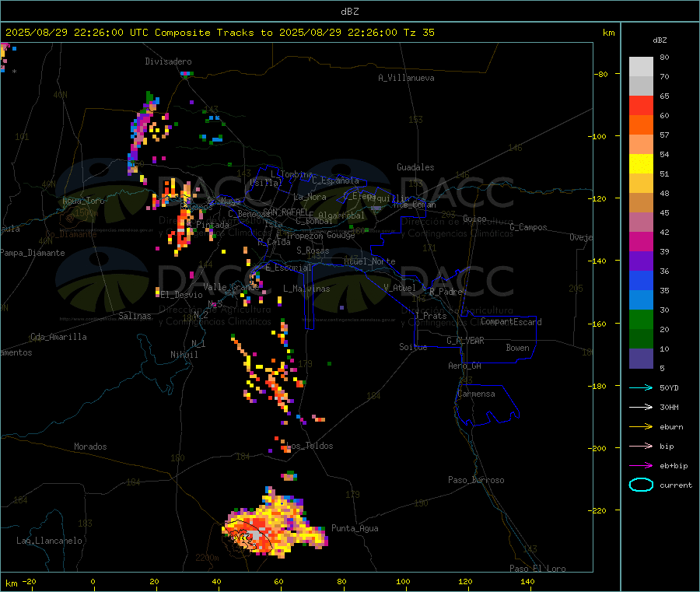Screen dimensions: 700x592
Task: Click the A_Villanueva map label
Action: pyautogui.click(x=406, y=78)
